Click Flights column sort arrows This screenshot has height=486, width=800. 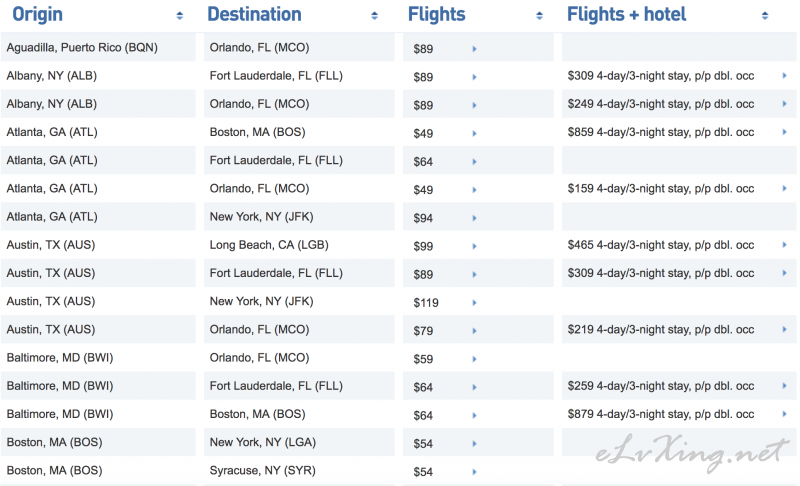click(x=539, y=16)
